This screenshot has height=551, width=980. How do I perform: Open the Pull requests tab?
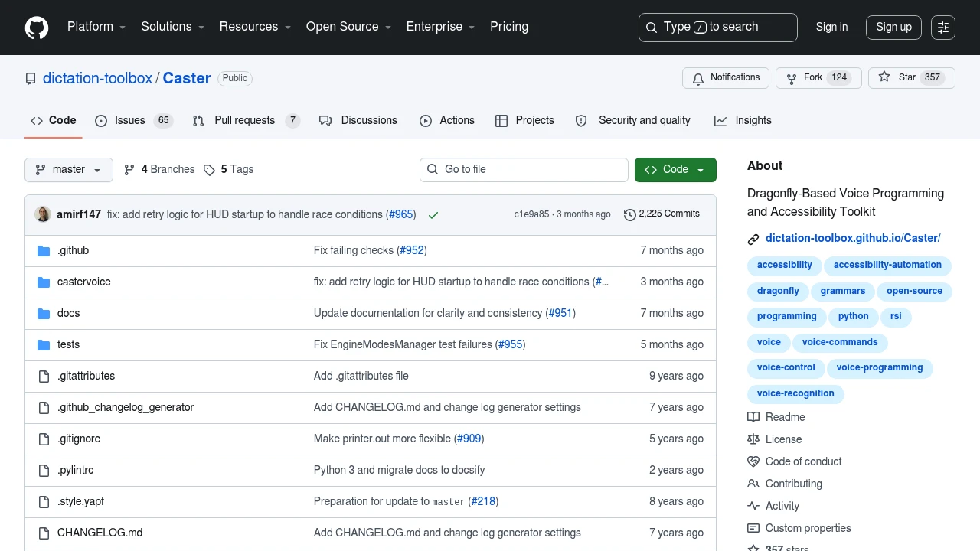pos(245,121)
